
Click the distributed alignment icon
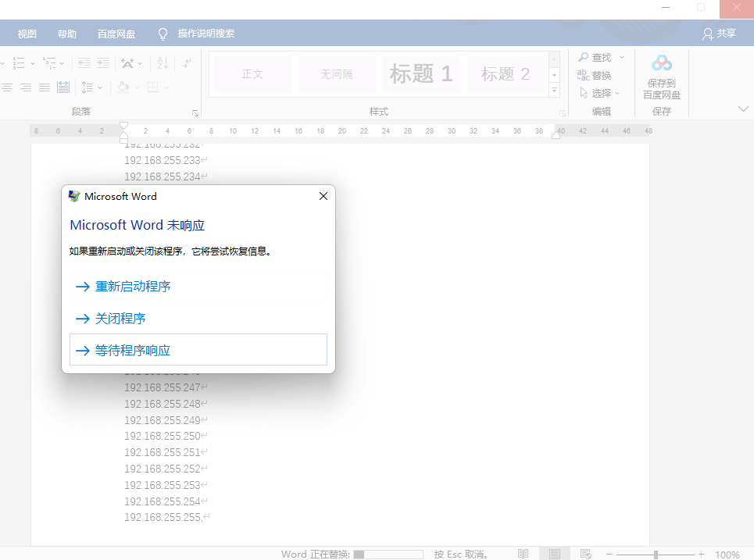tap(63, 87)
